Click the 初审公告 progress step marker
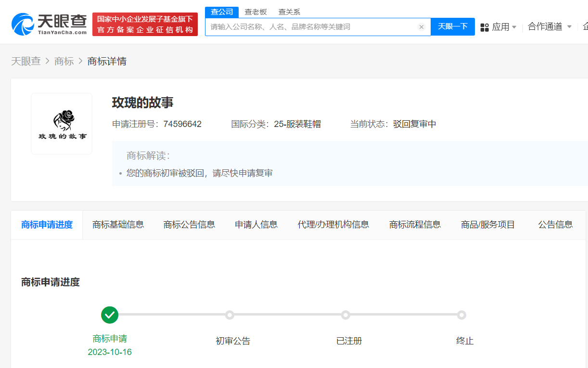588x368 pixels. (230, 315)
